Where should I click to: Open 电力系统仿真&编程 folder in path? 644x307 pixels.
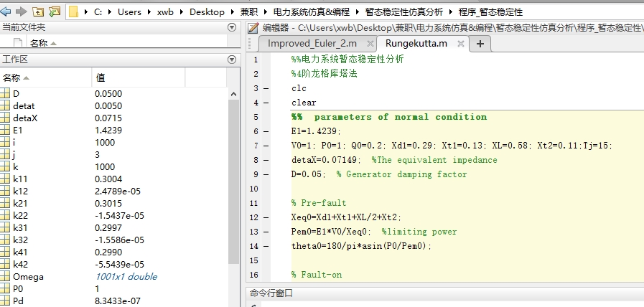pyautogui.click(x=311, y=12)
